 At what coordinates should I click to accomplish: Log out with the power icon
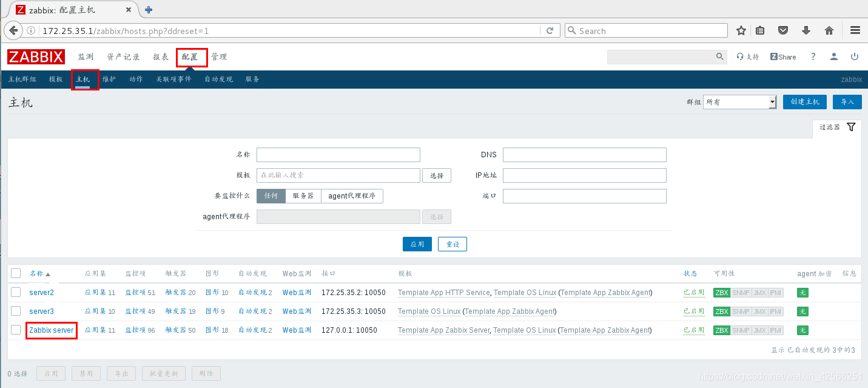pos(855,56)
